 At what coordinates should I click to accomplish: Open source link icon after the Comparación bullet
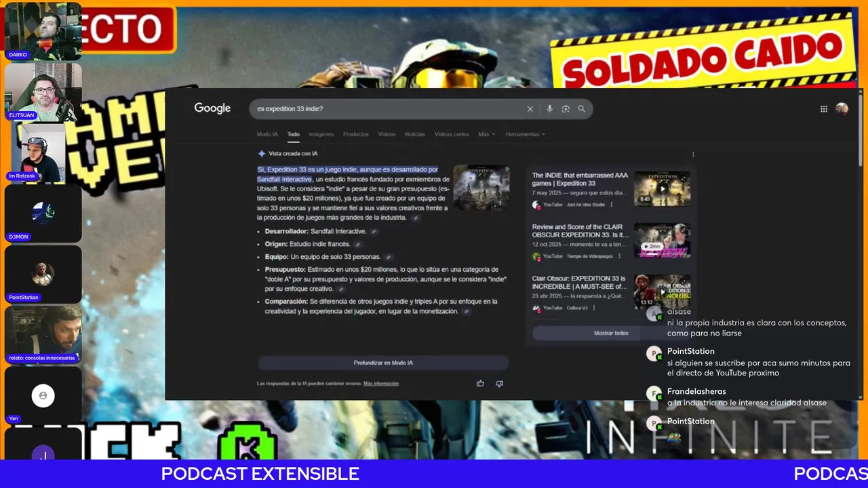click(465, 312)
